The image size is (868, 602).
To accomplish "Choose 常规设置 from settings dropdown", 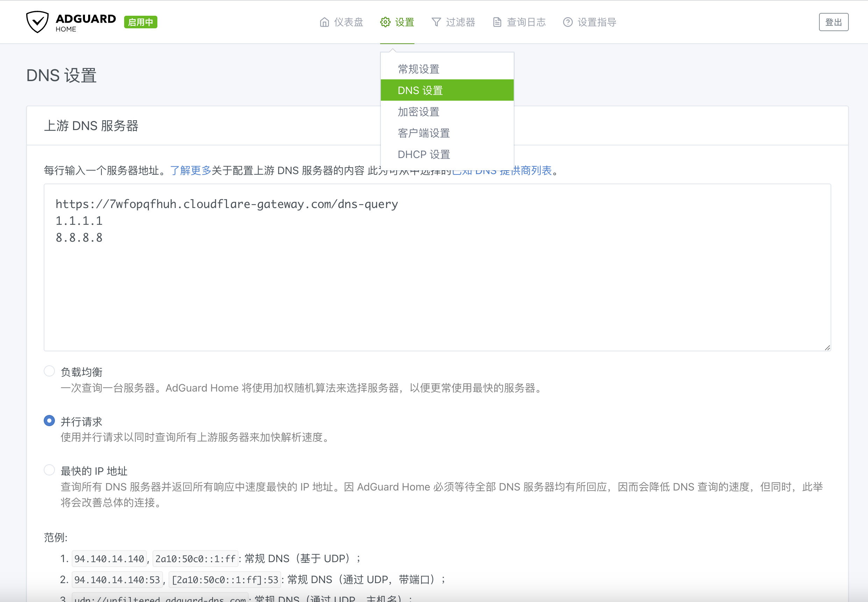I will 447,69.
